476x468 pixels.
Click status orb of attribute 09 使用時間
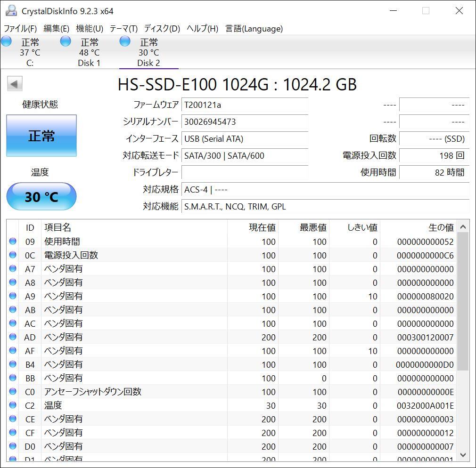coord(13,241)
